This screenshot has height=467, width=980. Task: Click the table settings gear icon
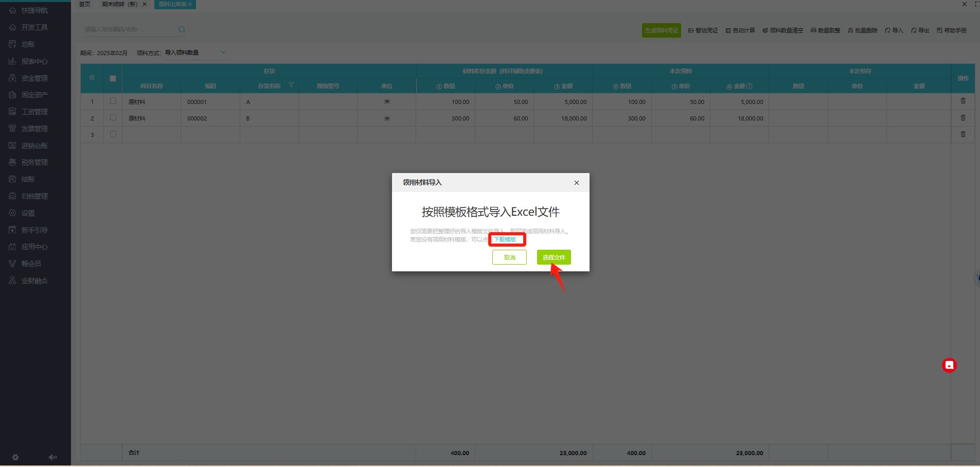92,78
